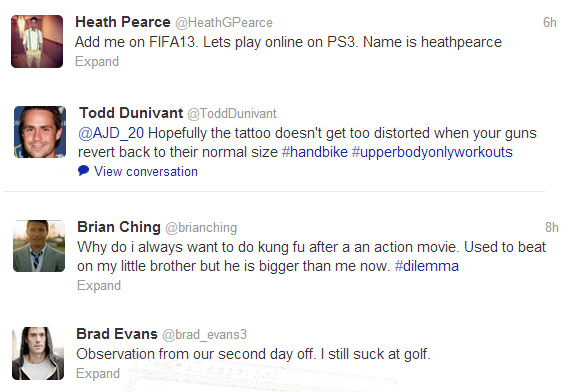The image size is (572, 392).
Task: Open the @ToddDunivant handle
Action: pyautogui.click(x=232, y=113)
